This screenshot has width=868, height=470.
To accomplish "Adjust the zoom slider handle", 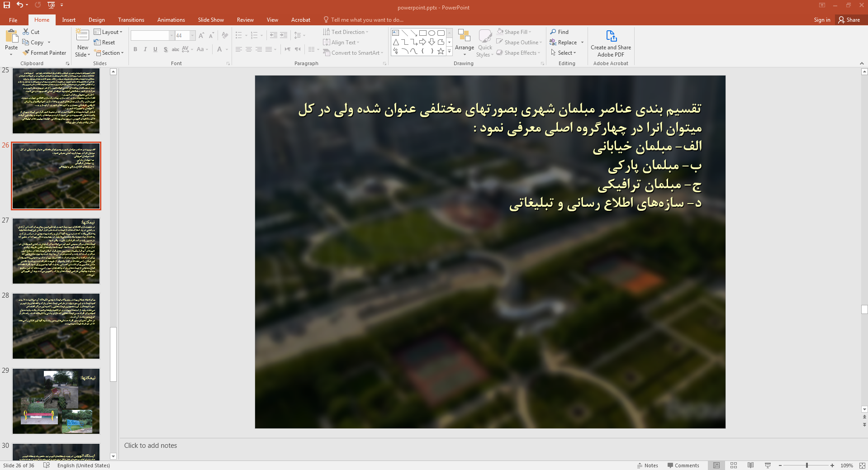I will point(807,465).
